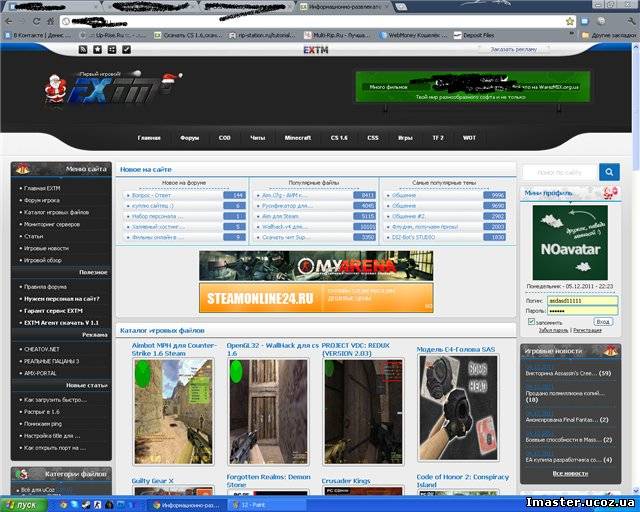The height and width of the screenshot is (512, 640).
Task: Click the Логин username field
Action: click(582, 301)
